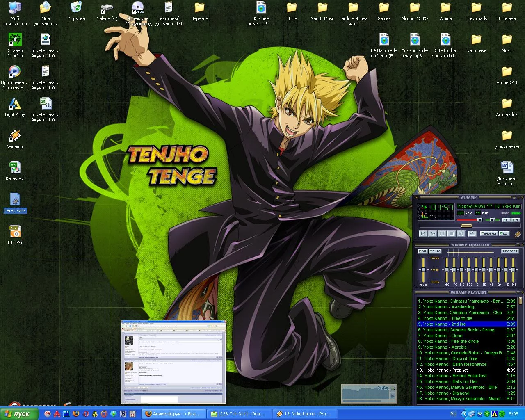The image size is (525, 420).
Task: Launch Firefox from quick launch bar
Action: [76, 414]
